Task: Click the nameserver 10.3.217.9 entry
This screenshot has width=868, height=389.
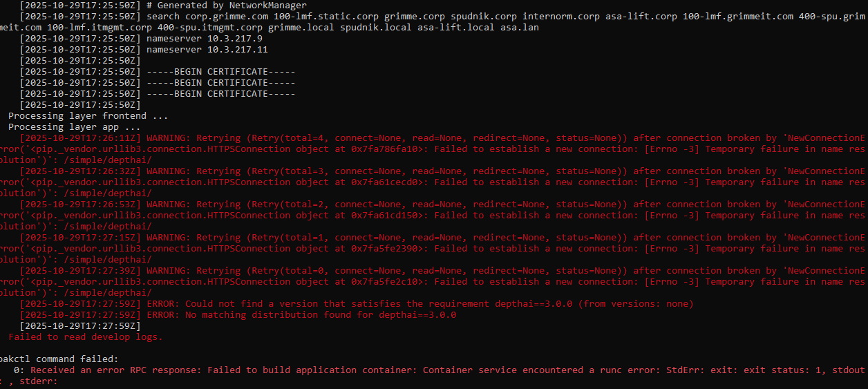Action: click(x=205, y=39)
